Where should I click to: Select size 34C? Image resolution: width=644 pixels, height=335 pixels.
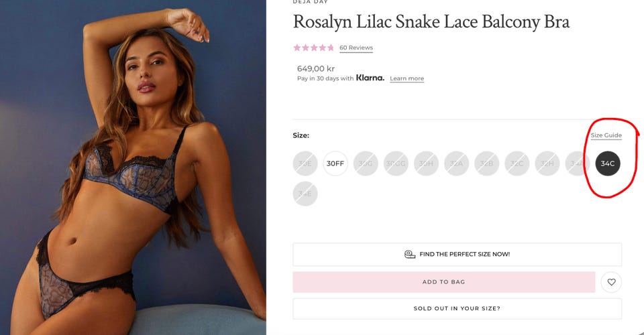(x=608, y=163)
